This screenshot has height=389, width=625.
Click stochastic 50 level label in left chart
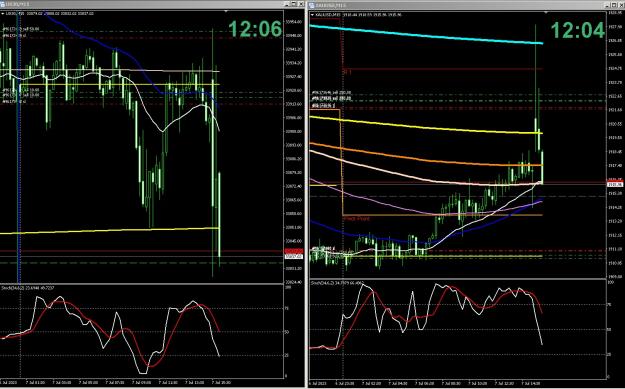287,332
